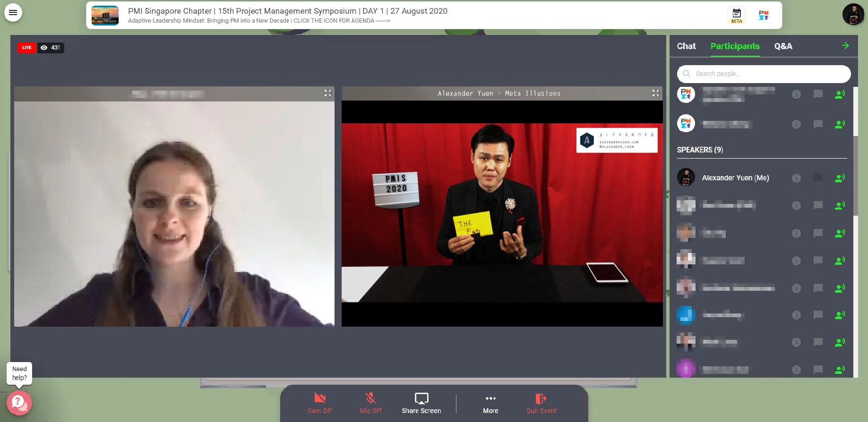Open info for Alexander Yuen (Me)

[796, 178]
